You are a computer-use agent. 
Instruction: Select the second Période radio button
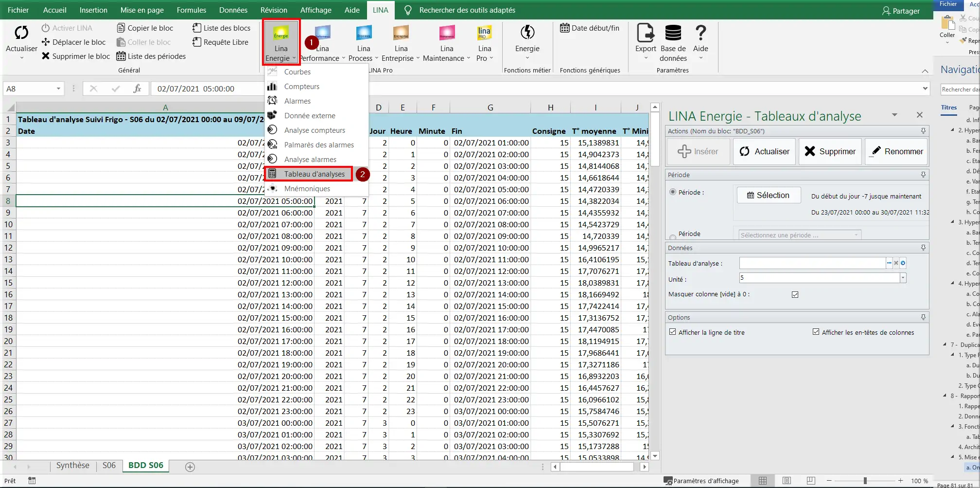pos(673,237)
